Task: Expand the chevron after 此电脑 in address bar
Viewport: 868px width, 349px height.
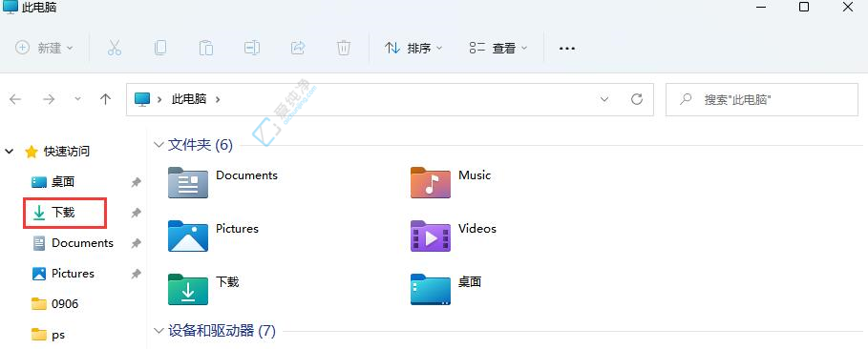Action: click(218, 99)
